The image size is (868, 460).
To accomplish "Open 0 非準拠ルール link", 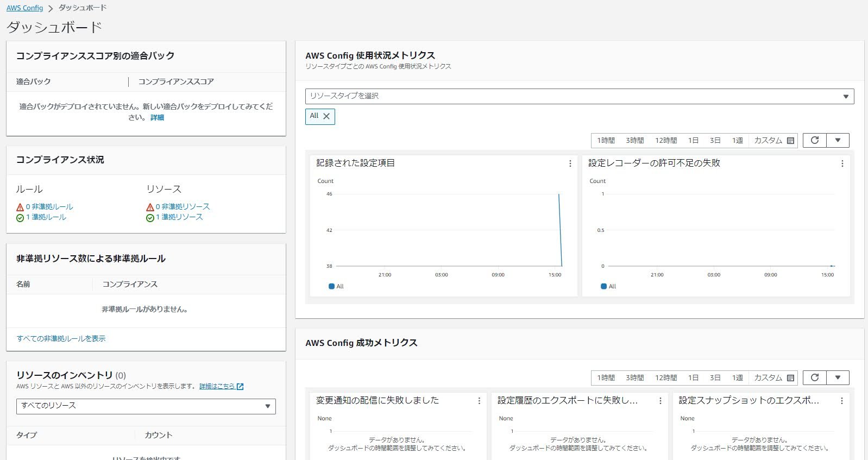I will click(x=49, y=207).
